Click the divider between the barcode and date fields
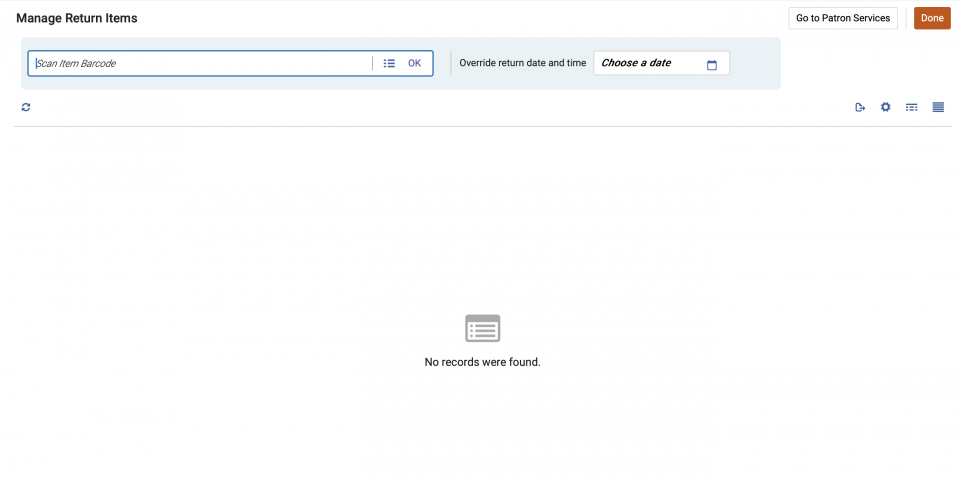This screenshot has height=479, width=960. pos(451,63)
